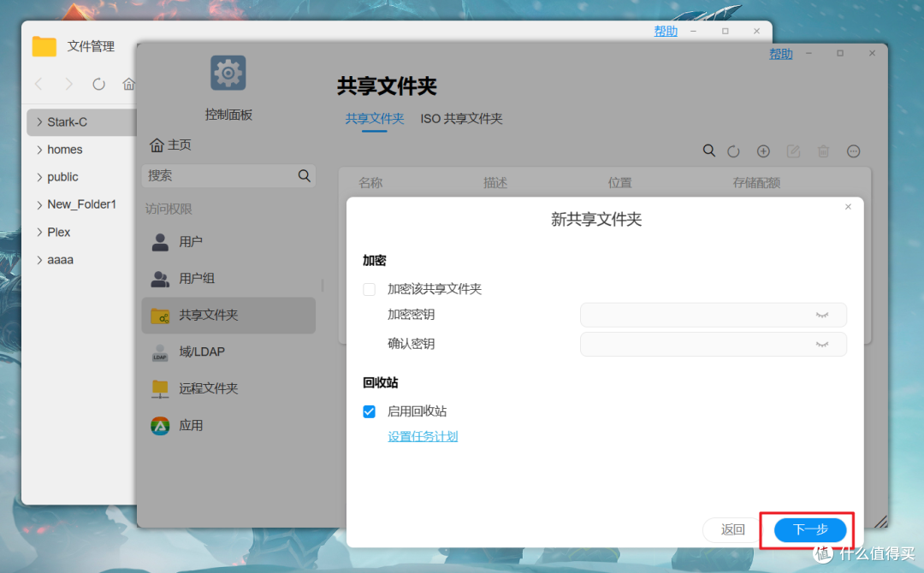Switch to the ISO 共享文件夹 tab
Screen dimensions: 924x573
click(461, 119)
